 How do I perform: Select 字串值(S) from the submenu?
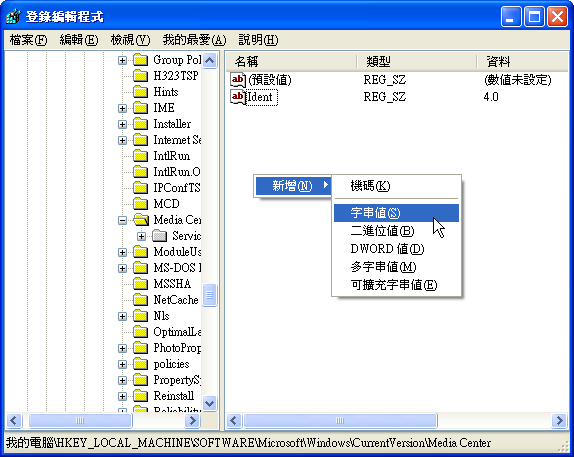pyautogui.click(x=396, y=213)
